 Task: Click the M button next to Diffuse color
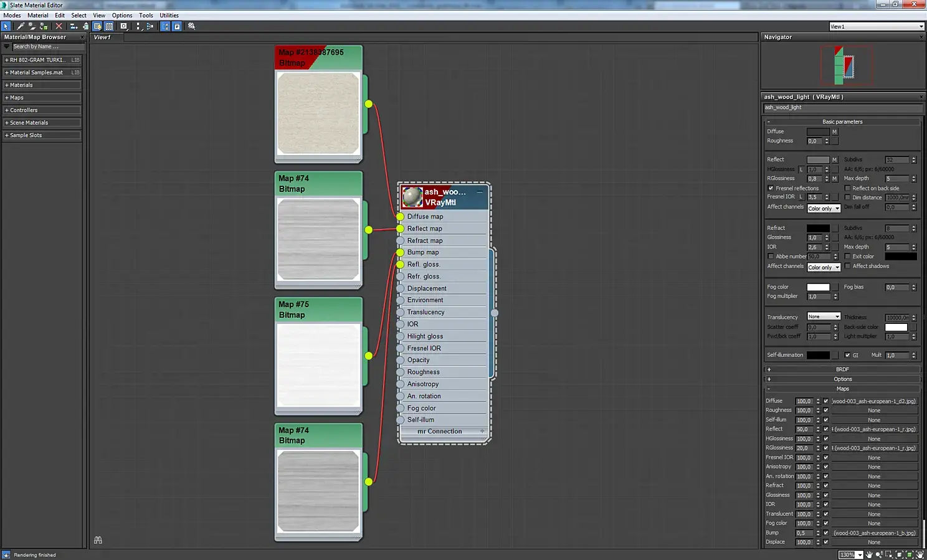click(835, 131)
